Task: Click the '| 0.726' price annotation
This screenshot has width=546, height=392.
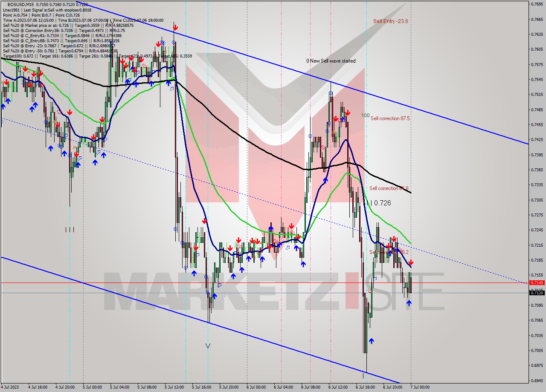Action: (x=381, y=203)
